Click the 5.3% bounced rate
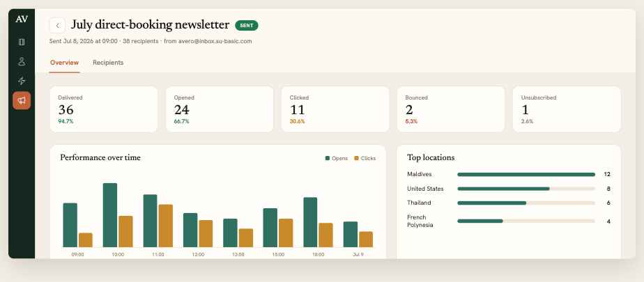644x282 pixels. tap(411, 121)
